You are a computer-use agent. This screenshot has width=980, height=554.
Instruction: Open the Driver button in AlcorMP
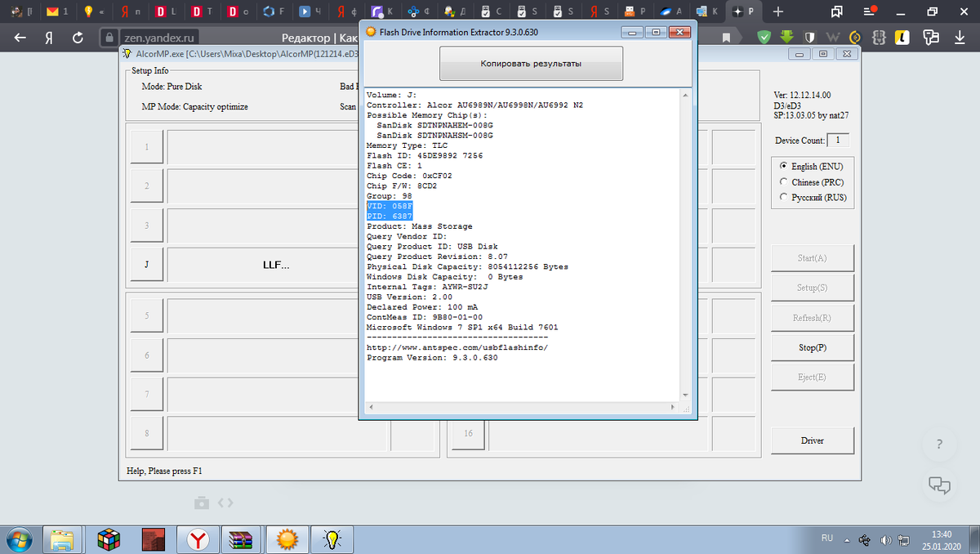point(813,440)
